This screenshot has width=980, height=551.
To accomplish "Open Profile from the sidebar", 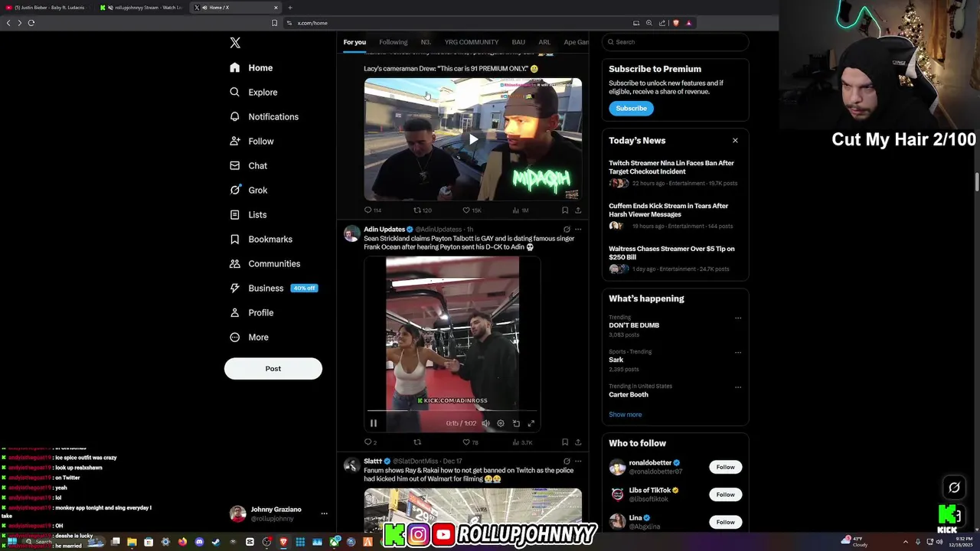I will coord(252,313).
